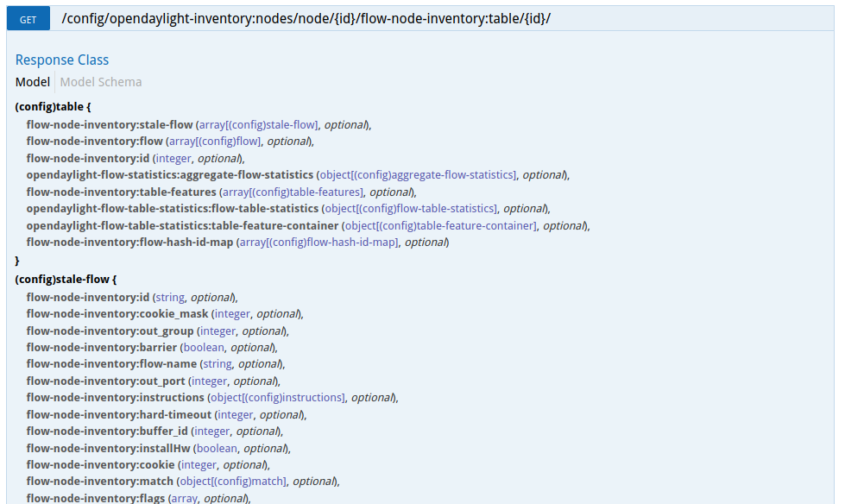Click array[(config)flow-hash-id-map] type reference
Screen dimensions: 845x504
pos(318,242)
